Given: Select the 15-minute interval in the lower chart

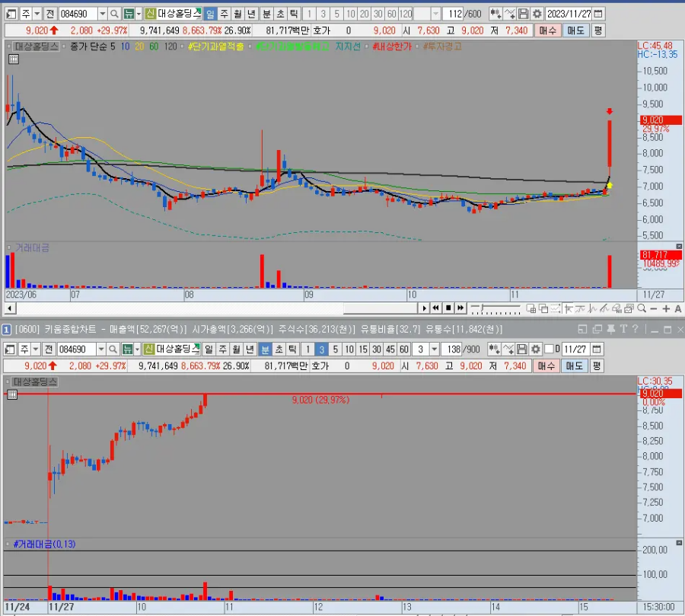Looking at the screenshot, I should click(x=363, y=349).
